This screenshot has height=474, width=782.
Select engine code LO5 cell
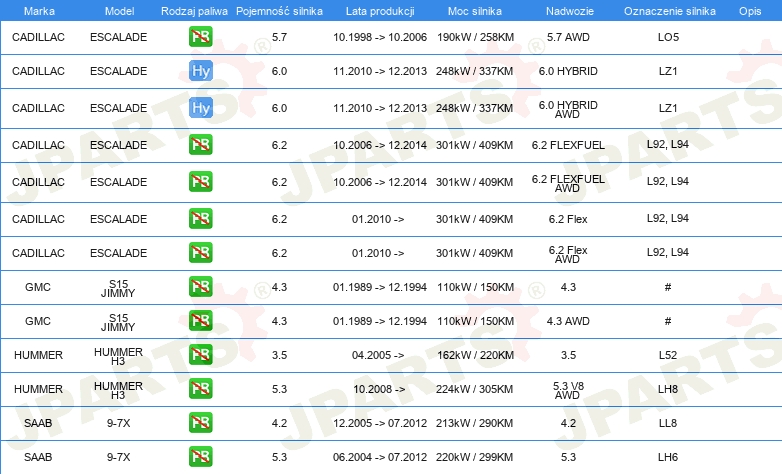(x=668, y=37)
